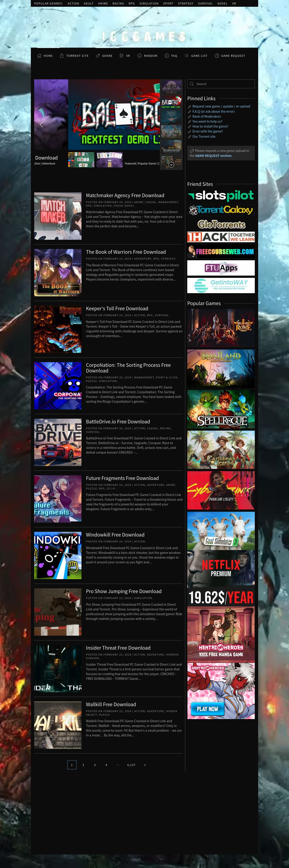Open Future Fragments Free Download title
The image size is (289, 868).
[x=122, y=478]
